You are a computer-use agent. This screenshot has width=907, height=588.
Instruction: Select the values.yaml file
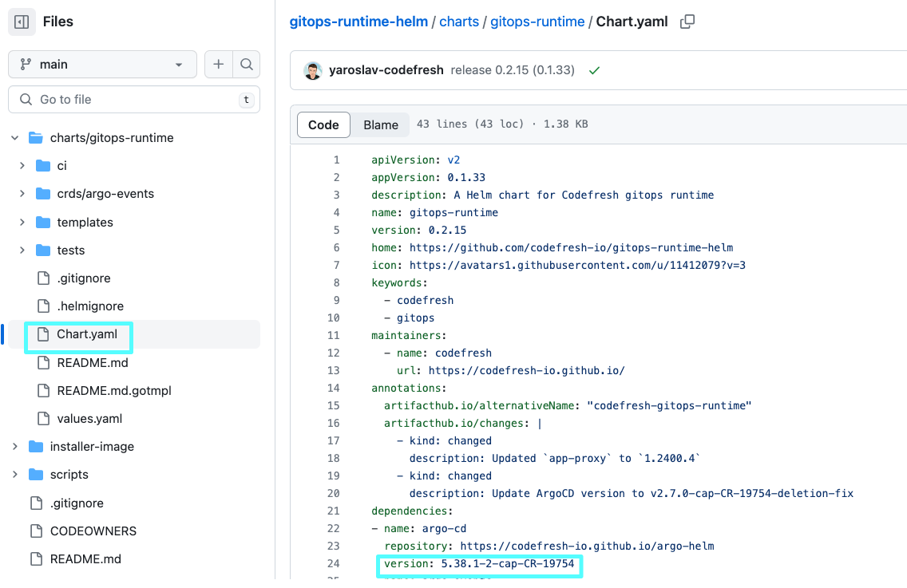[x=89, y=419]
